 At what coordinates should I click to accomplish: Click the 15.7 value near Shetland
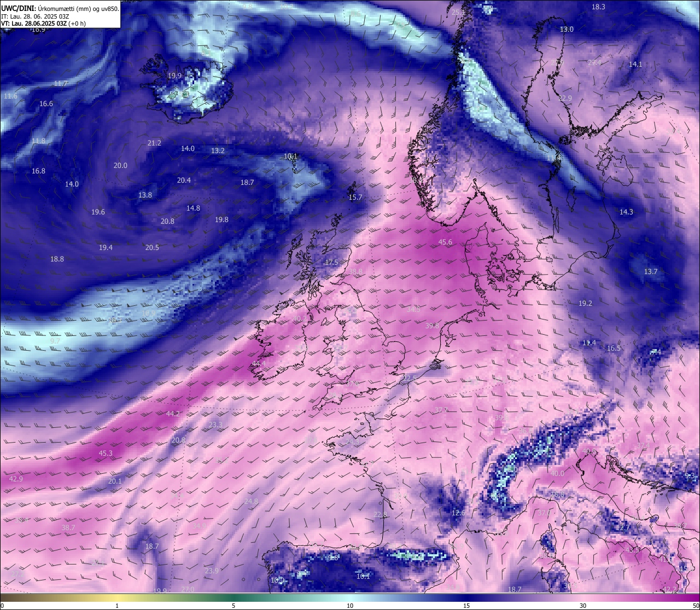(355, 197)
